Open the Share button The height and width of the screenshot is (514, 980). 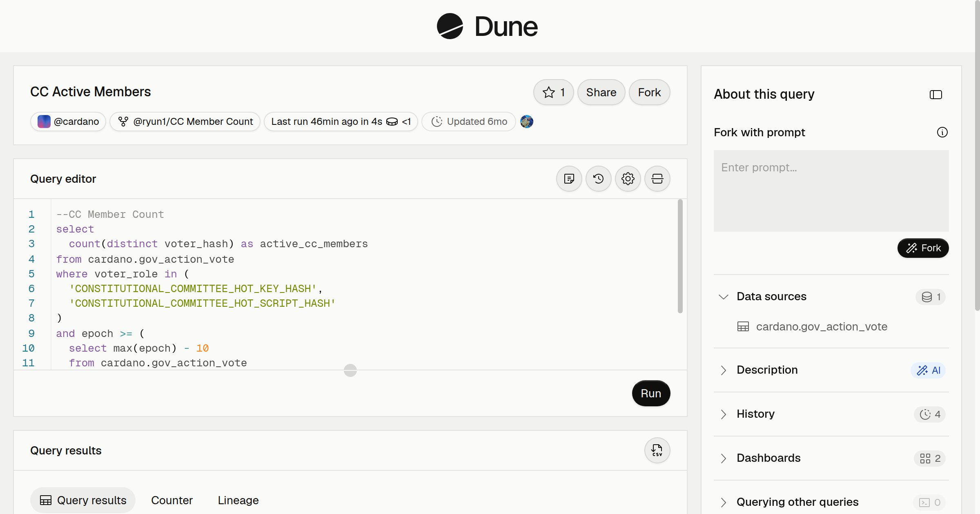click(601, 92)
